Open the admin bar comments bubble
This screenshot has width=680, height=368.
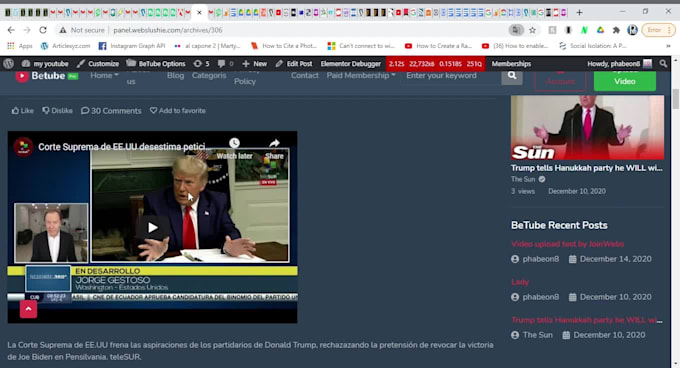coord(225,64)
